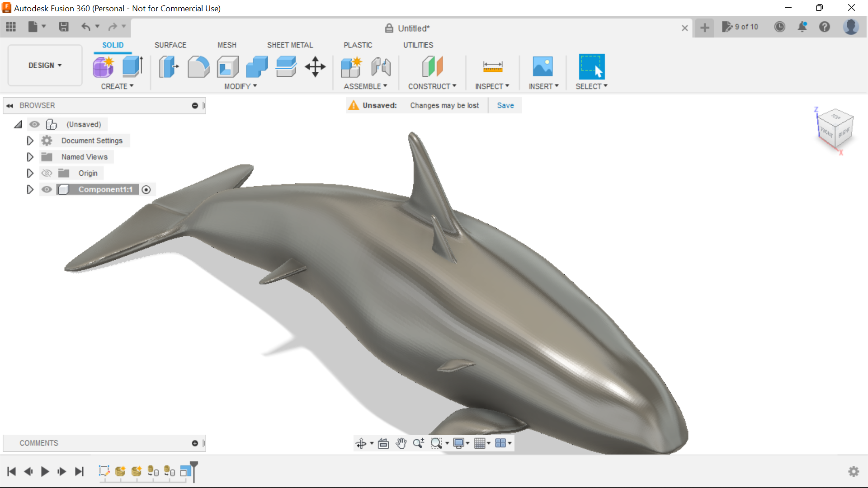
Task: Select the Pan tool in navigation bar
Action: [401, 443]
